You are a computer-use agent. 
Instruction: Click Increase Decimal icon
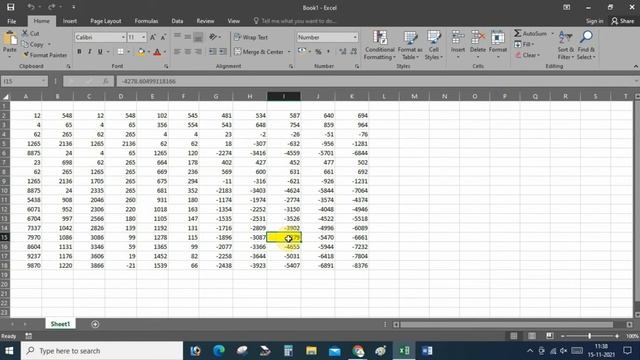(x=343, y=52)
